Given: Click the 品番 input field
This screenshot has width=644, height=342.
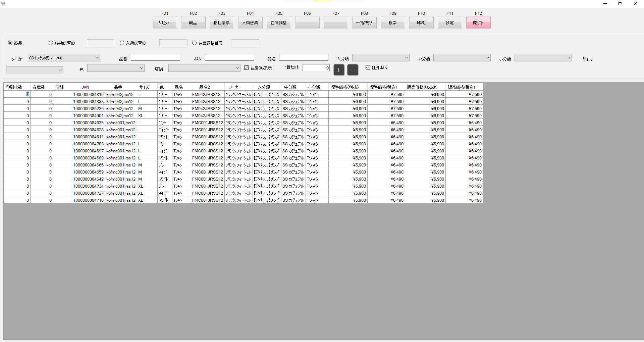Looking at the screenshot, I should 155,57.
